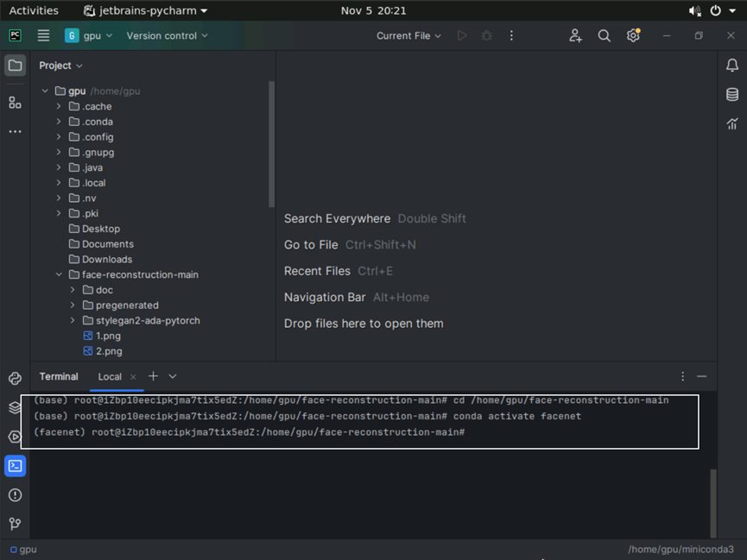Screen dimensions: 747x560
Task: Open the system power menu
Action: pyautogui.click(x=716, y=11)
